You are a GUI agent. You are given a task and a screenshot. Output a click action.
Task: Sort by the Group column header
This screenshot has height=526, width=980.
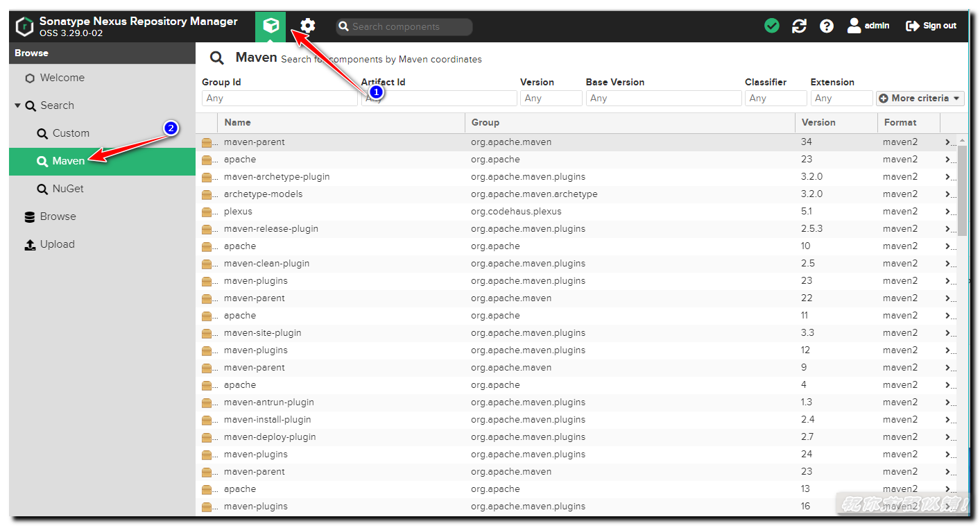pyautogui.click(x=630, y=122)
